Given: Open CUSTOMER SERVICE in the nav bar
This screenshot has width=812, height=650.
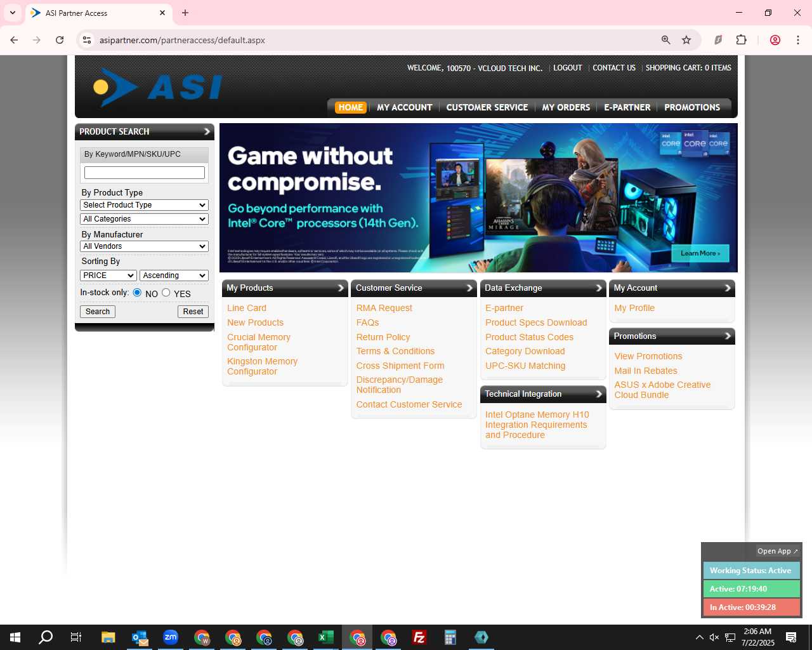Looking at the screenshot, I should point(487,107).
